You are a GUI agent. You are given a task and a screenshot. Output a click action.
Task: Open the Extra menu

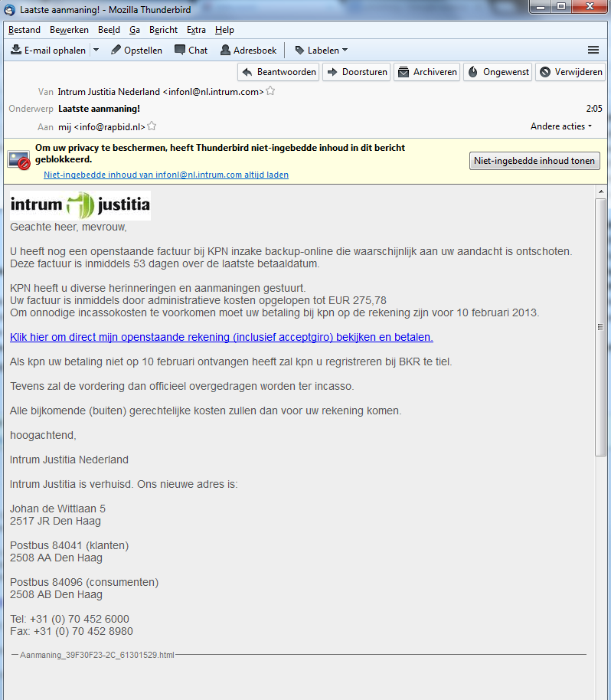[196, 30]
